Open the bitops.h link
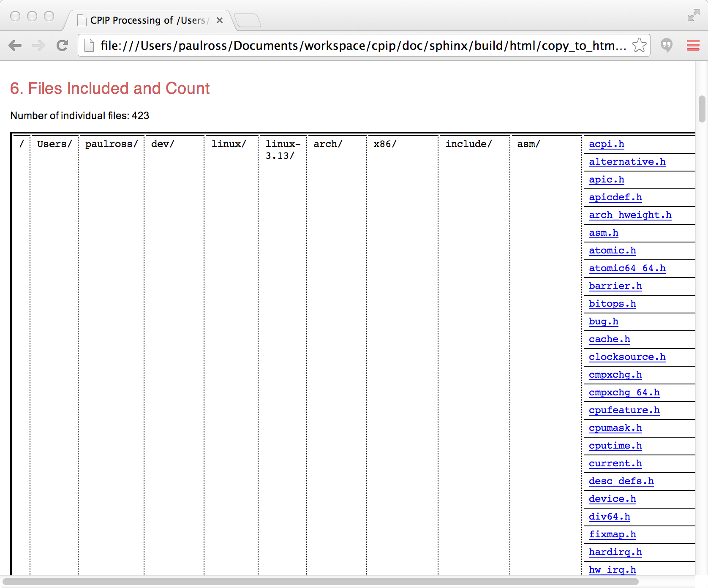Viewport: 708px width, 588px height. coord(612,304)
